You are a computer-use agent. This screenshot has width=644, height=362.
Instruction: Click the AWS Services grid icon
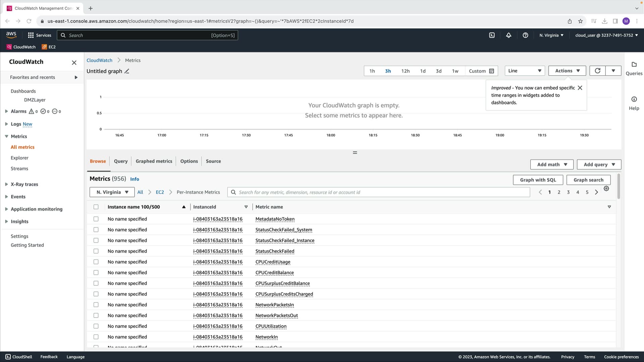click(x=31, y=35)
